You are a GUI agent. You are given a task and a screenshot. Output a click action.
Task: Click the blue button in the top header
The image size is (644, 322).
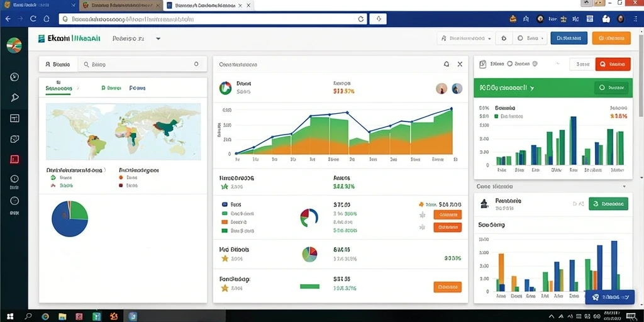click(569, 38)
